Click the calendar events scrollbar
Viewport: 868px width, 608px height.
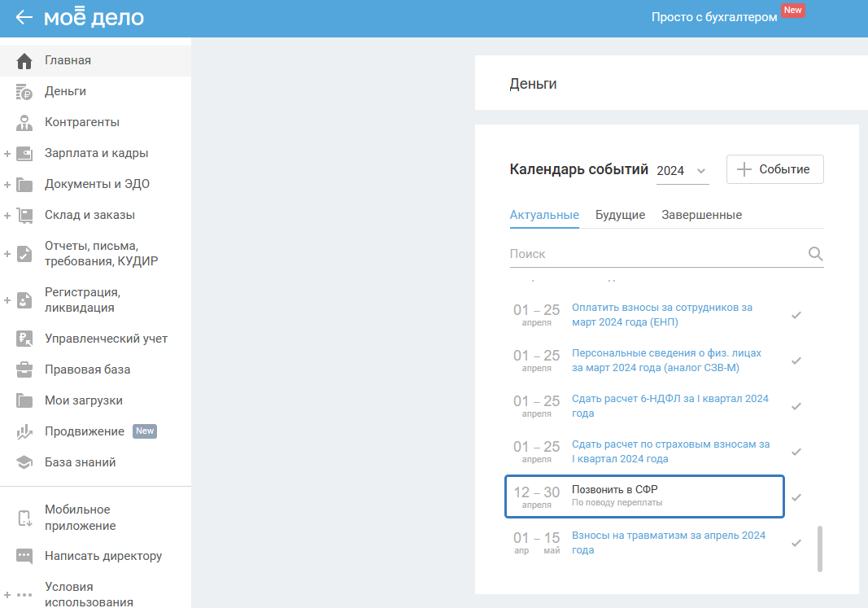(x=820, y=548)
